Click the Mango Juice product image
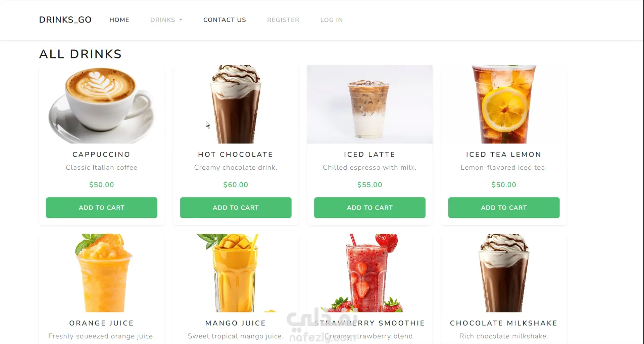 coord(236,273)
